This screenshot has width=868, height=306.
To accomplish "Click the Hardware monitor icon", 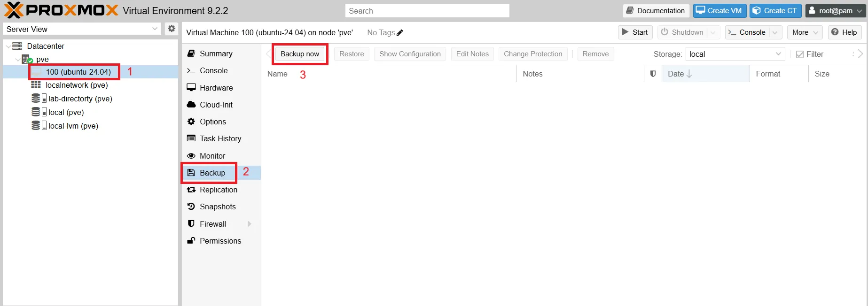I will (x=191, y=88).
